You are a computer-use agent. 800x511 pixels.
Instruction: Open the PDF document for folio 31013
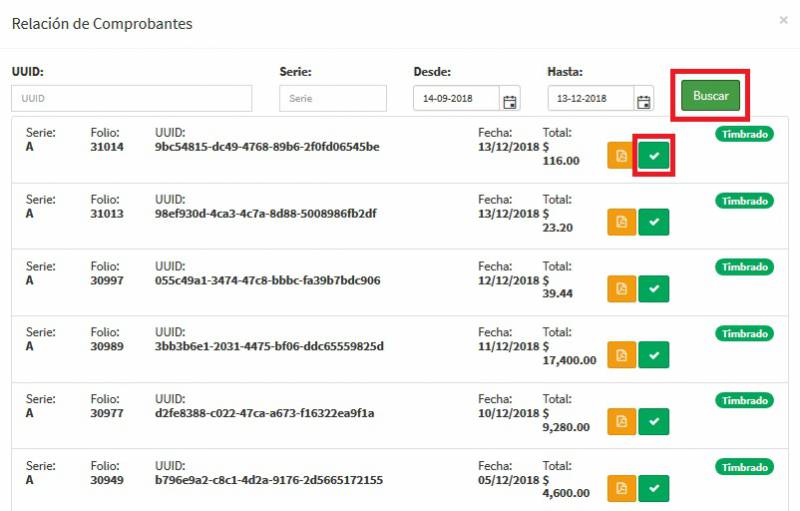pos(621,222)
